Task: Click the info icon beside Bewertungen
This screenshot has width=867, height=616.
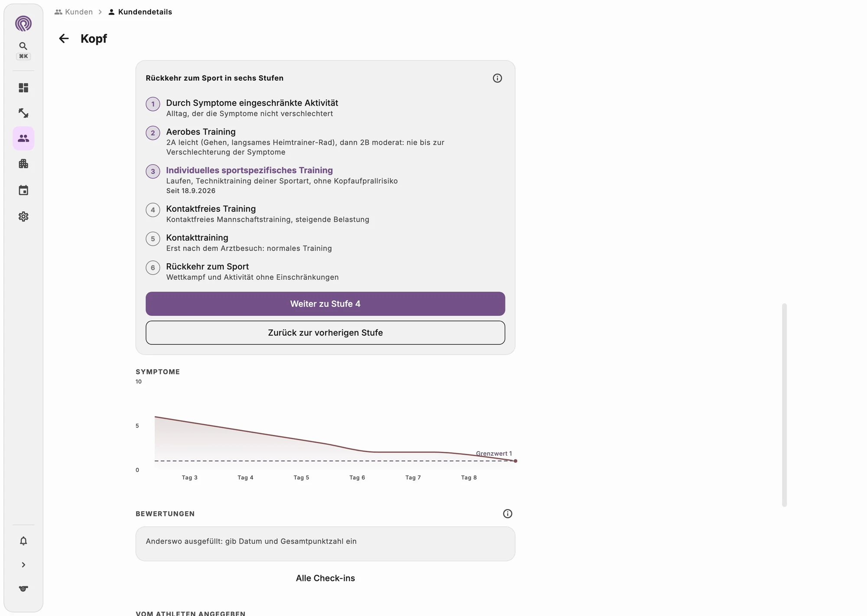Action: pyautogui.click(x=507, y=513)
